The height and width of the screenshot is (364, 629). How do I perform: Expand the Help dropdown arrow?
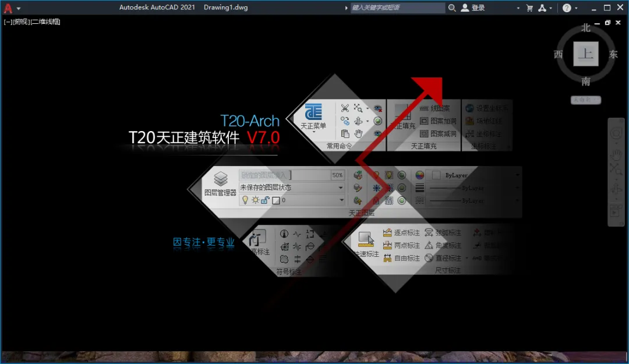[576, 8]
